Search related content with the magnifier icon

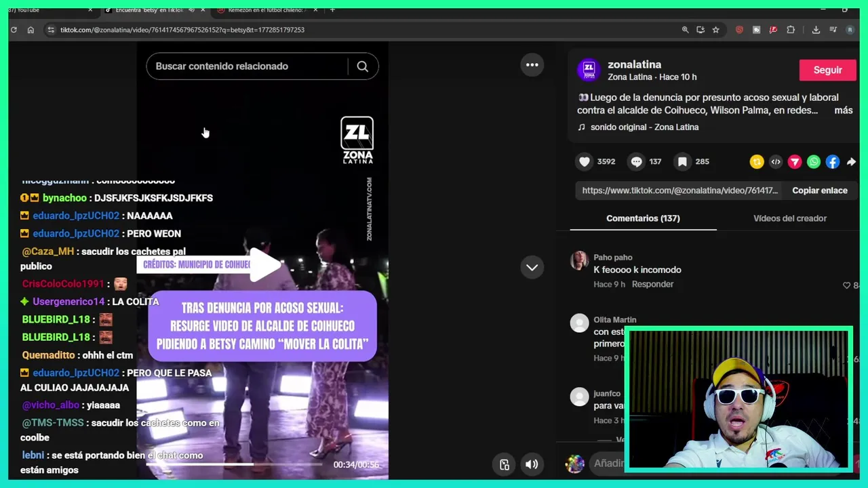(x=363, y=66)
